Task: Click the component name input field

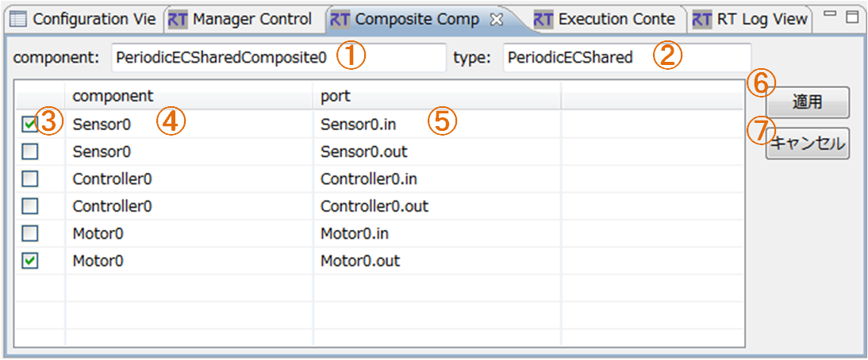Action: click(278, 58)
